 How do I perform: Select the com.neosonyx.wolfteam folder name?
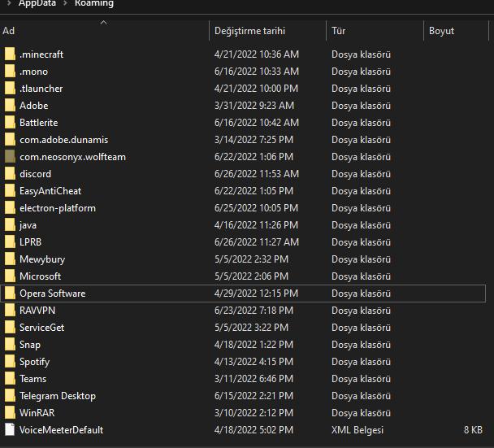(x=73, y=157)
